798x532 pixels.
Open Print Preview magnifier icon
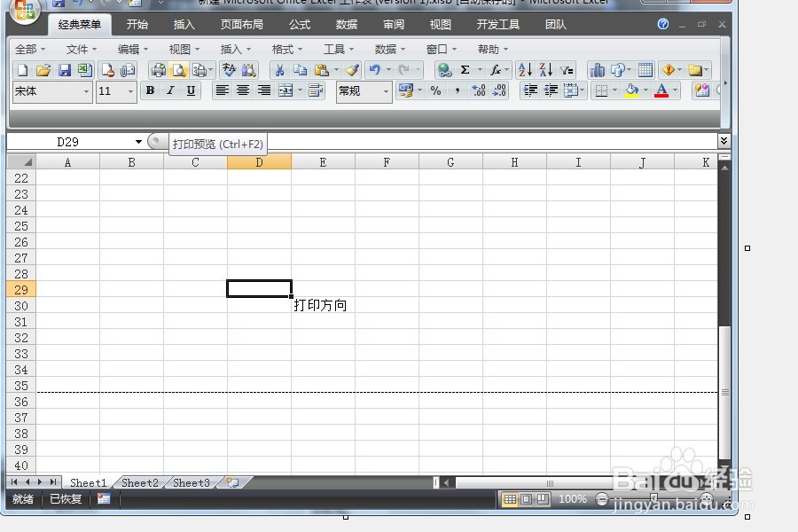pos(178,70)
